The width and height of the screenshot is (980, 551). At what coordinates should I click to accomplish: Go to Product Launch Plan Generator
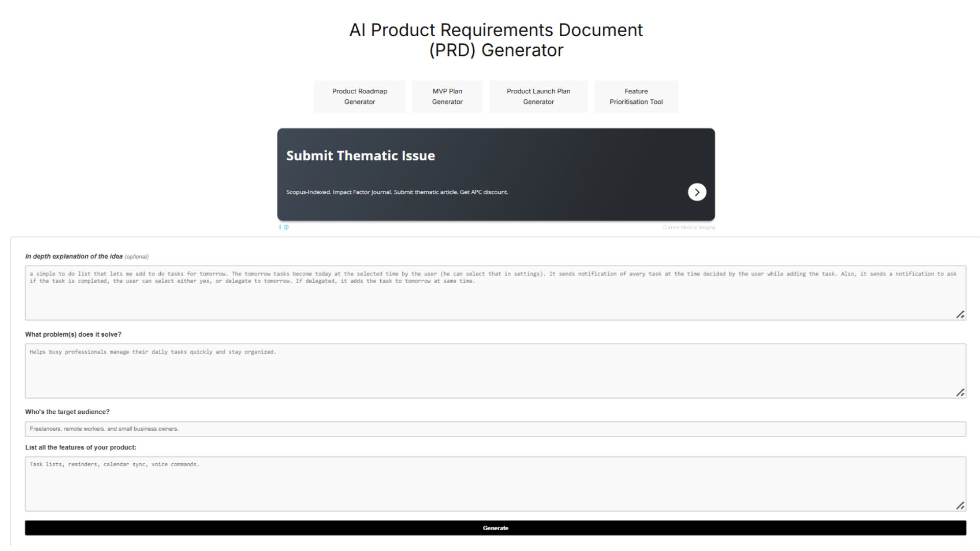[x=538, y=96]
